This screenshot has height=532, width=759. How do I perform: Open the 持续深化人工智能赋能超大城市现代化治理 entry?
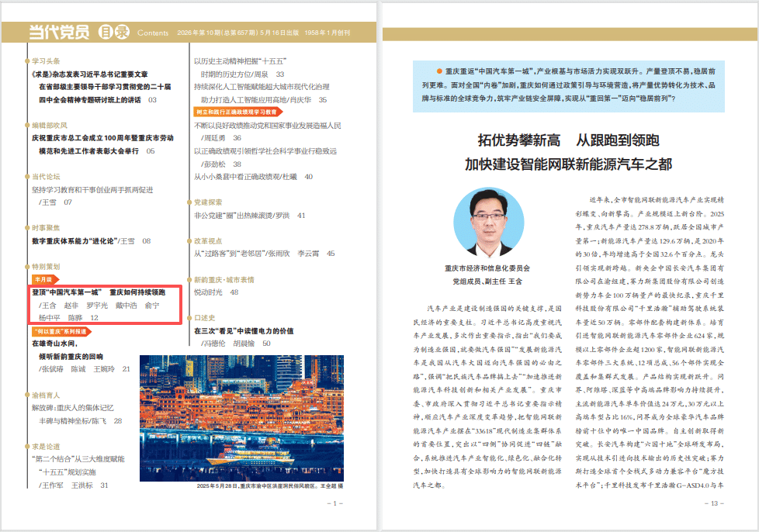pos(262,87)
